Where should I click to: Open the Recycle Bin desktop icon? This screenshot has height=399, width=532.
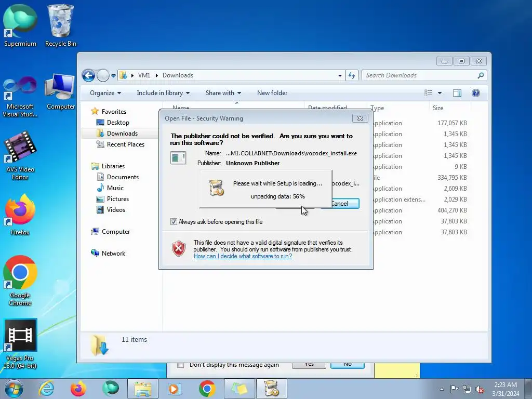tap(61, 25)
